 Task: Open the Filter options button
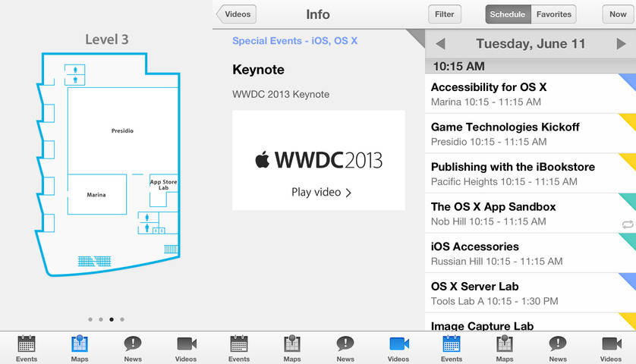tap(445, 14)
